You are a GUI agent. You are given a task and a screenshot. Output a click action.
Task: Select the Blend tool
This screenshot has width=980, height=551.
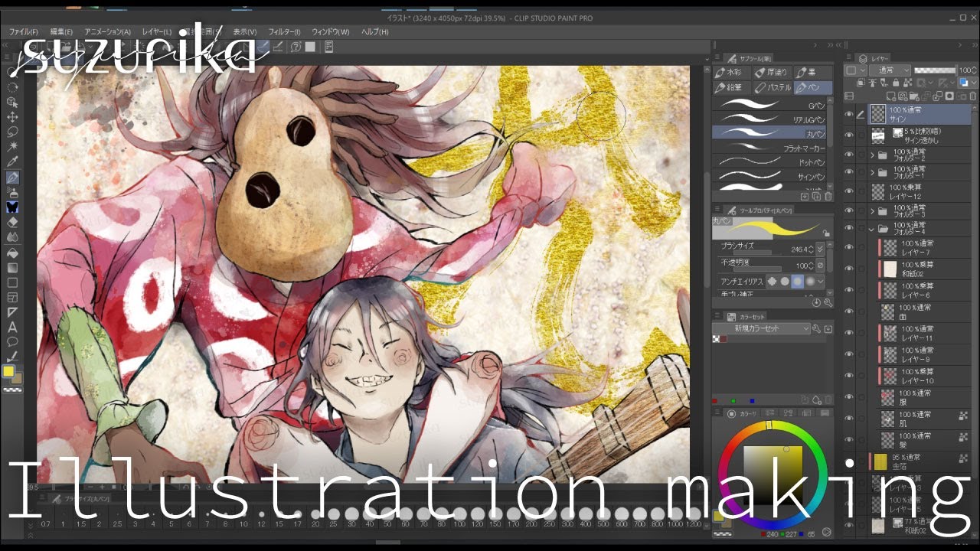pos(12,237)
